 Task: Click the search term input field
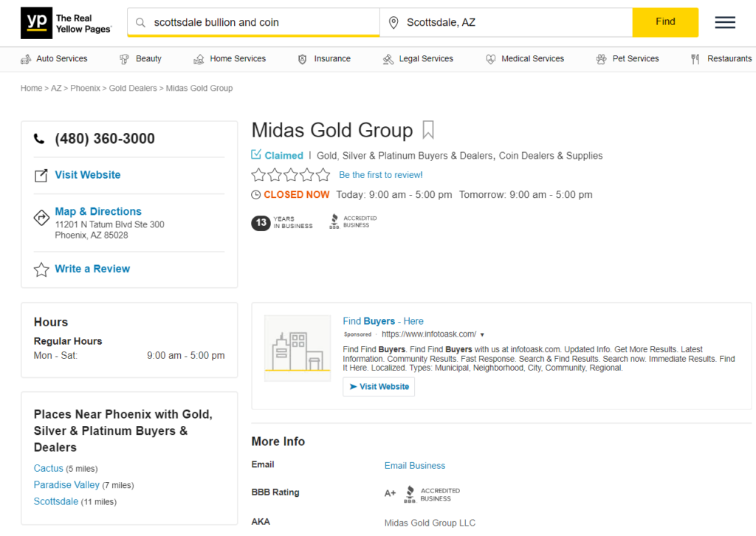tap(262, 23)
